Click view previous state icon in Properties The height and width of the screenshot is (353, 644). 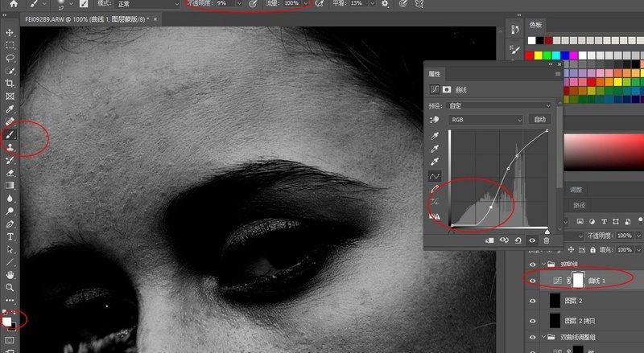[x=504, y=240]
